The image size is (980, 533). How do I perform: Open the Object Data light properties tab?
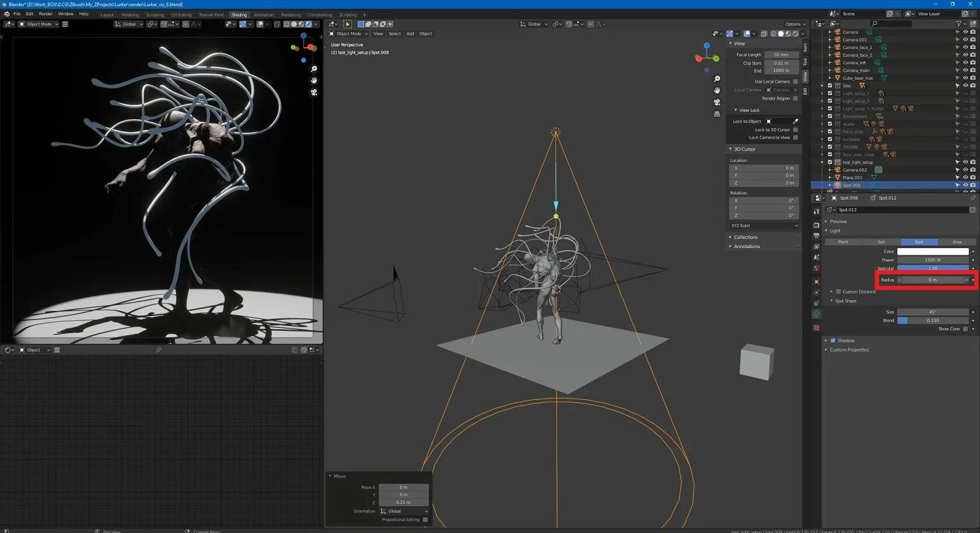point(816,314)
